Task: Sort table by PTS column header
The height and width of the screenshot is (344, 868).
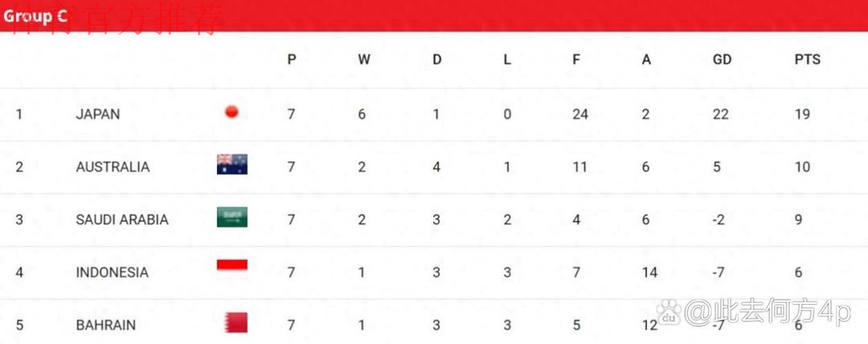Action: point(807,60)
